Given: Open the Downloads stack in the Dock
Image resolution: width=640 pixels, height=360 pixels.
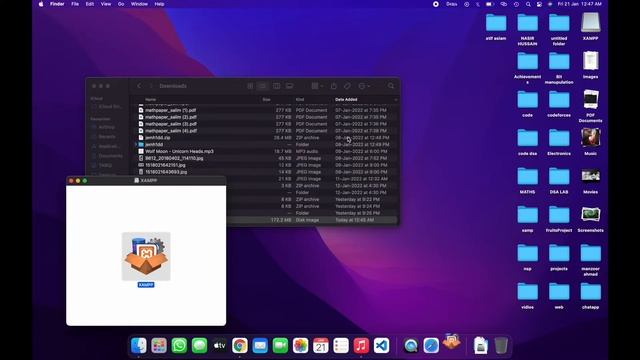Looking at the screenshot, I should 481,346.
